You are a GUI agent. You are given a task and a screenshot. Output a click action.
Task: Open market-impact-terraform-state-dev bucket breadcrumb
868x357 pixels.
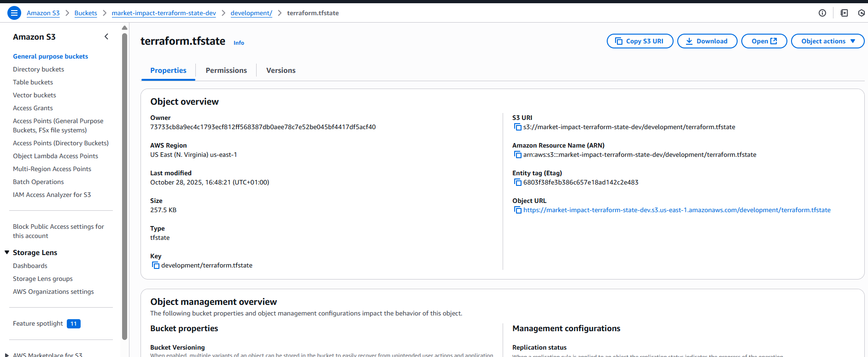click(164, 13)
